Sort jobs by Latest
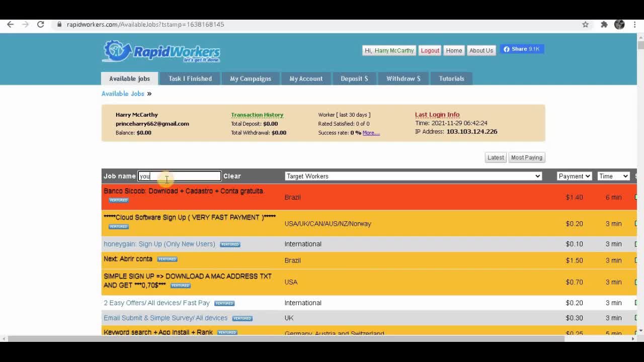Viewport: 644px width, 362px height. (x=496, y=157)
